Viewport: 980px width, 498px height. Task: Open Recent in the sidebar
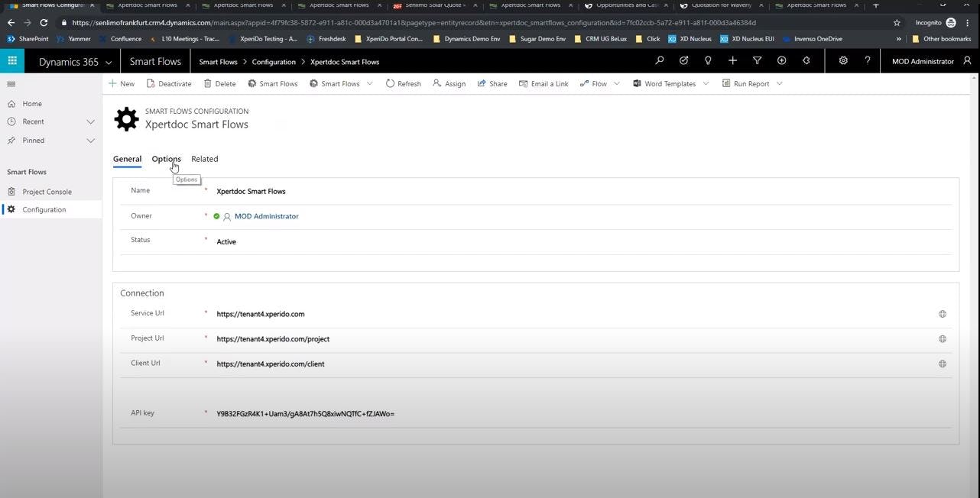[x=33, y=121]
